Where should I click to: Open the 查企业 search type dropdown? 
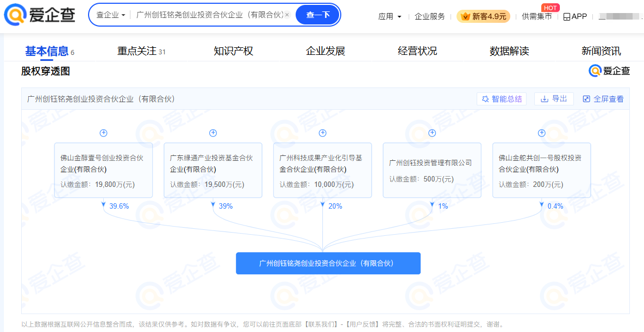(x=110, y=15)
